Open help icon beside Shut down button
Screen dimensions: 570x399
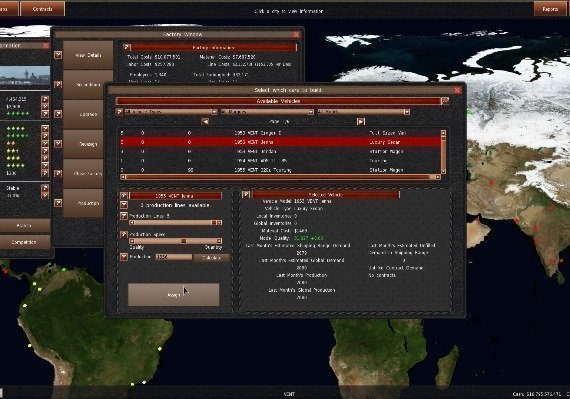58,84
